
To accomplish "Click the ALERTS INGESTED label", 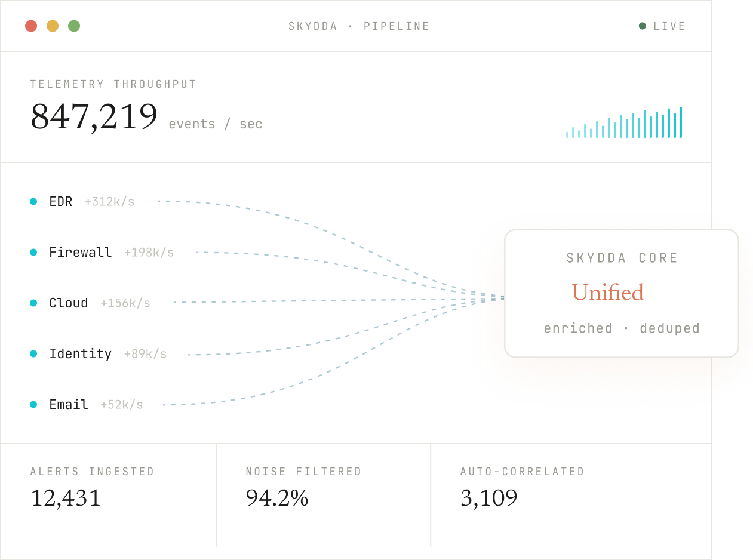I will pos(93,472).
